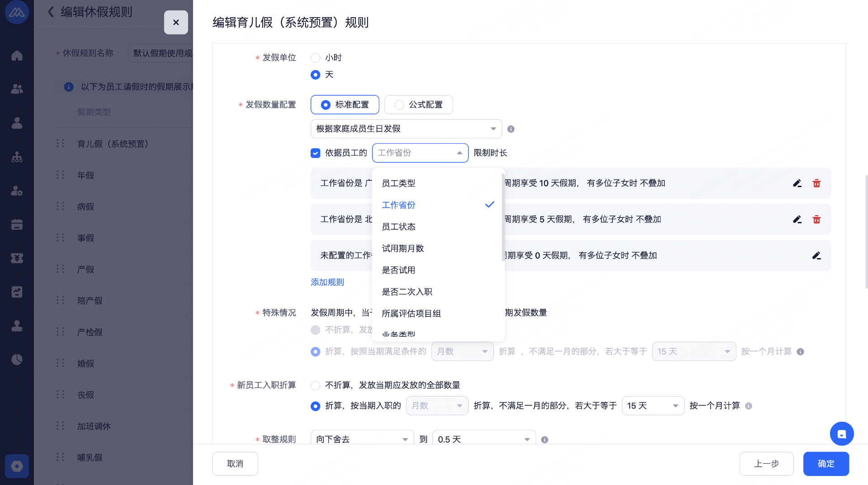Click edit pencil on 5-day rule row
The width and height of the screenshot is (868, 485).
[x=797, y=219]
